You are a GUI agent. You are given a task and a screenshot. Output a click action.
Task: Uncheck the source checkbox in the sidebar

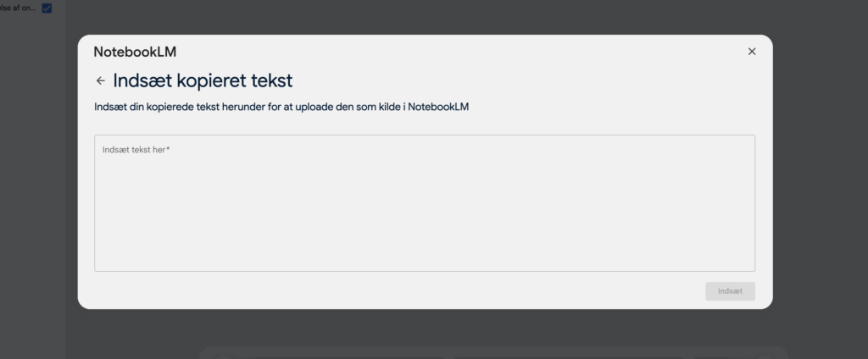click(47, 8)
